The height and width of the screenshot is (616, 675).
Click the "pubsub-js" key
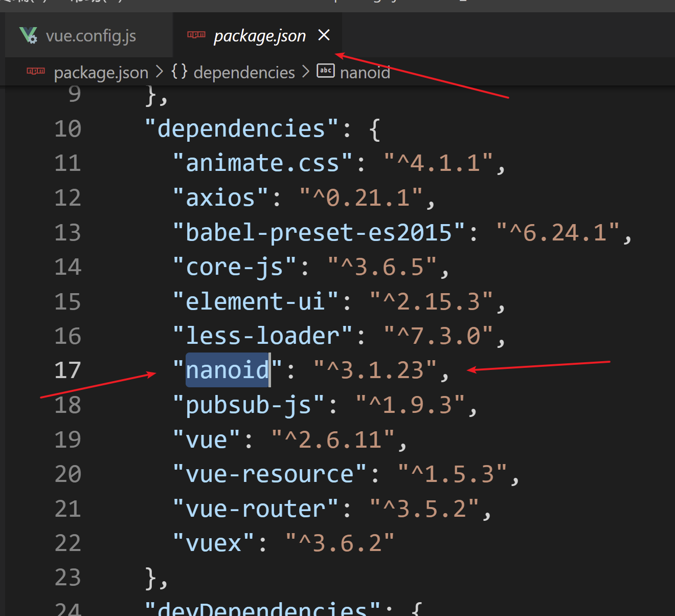[249, 405]
